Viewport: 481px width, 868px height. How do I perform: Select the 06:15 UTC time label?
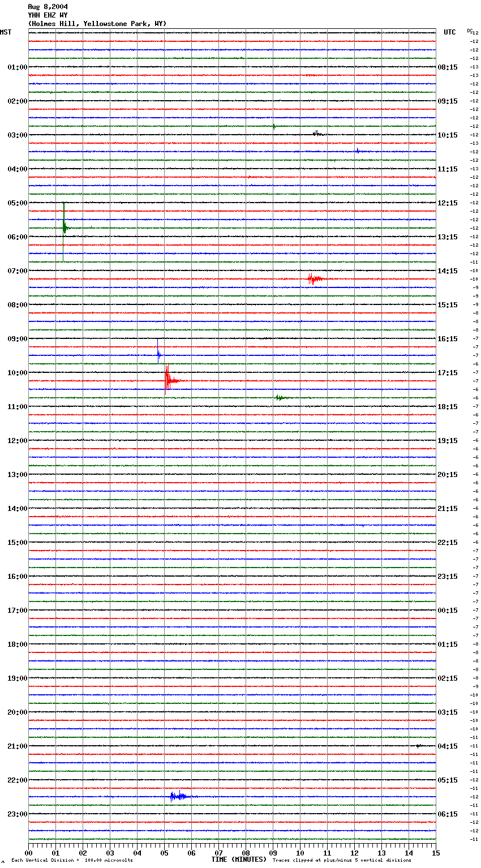(448, 814)
